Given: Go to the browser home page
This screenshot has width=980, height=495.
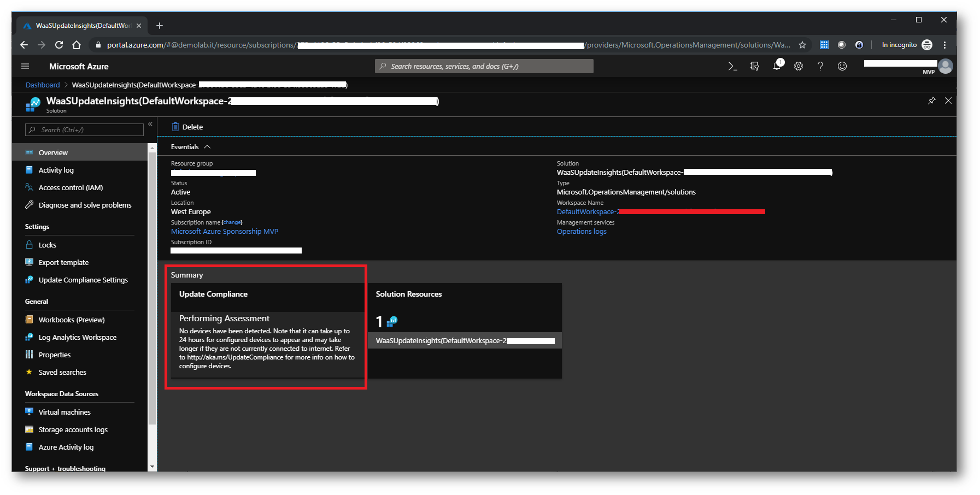Looking at the screenshot, I should pos(77,45).
